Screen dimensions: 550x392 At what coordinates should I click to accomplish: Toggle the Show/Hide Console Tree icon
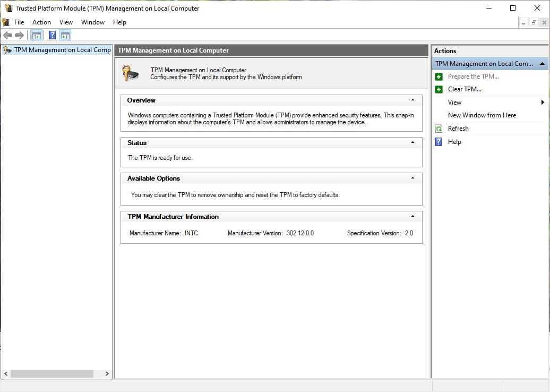coord(37,35)
